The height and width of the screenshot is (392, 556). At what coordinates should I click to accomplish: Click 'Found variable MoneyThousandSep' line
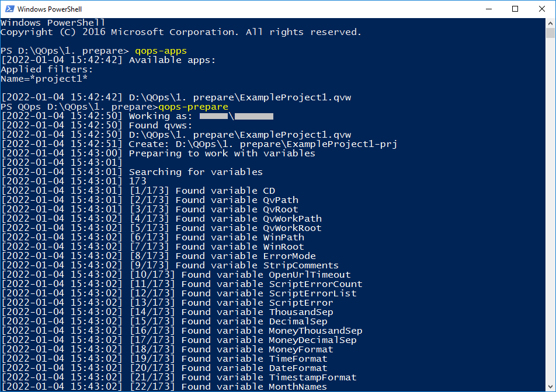(182, 331)
